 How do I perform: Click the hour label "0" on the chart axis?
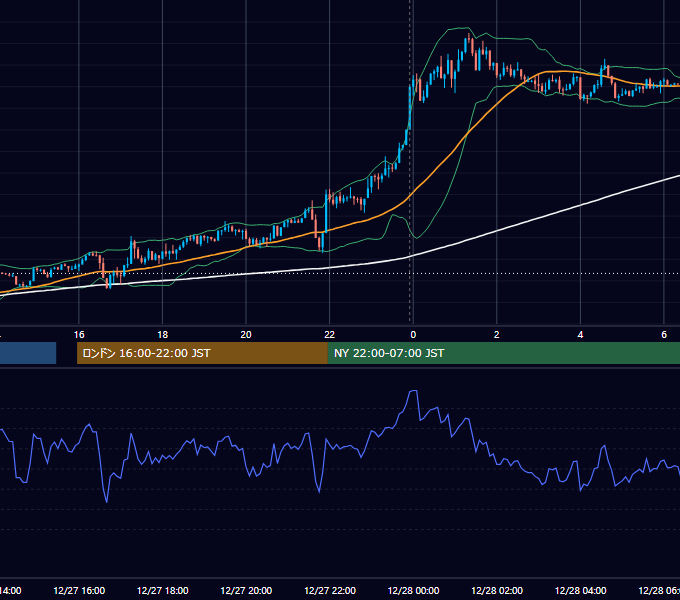(x=413, y=335)
